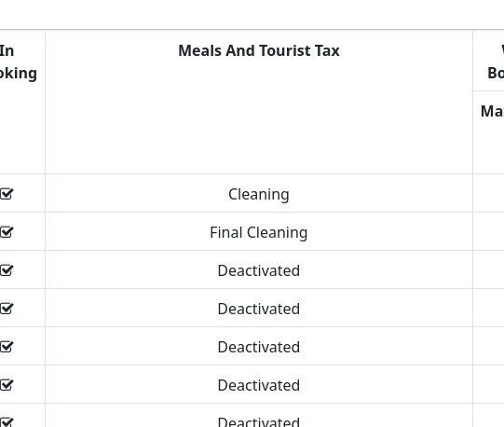
Task: Toggle checkbox in the third Deactivated row
Action: tap(7, 347)
